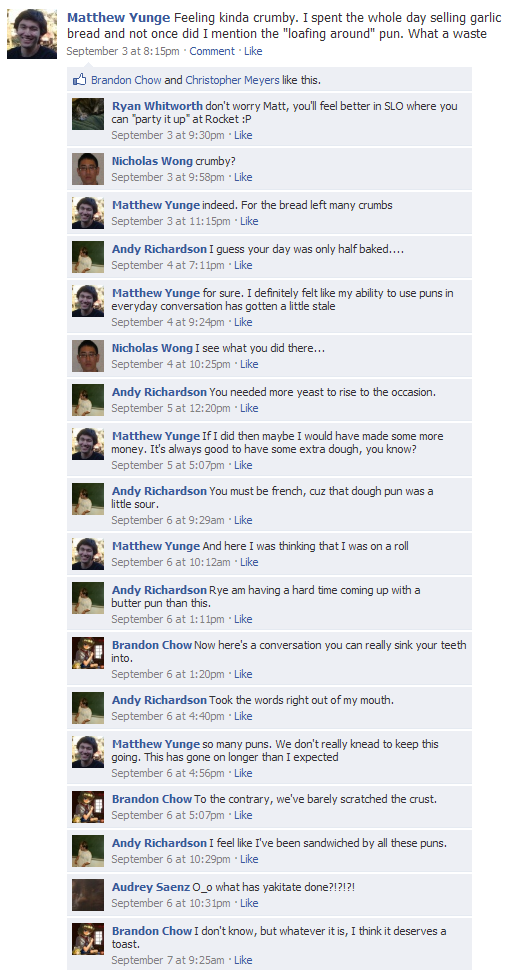Open Andy Richardson's name on yeast comment
The image size is (508, 970).
[159, 392]
